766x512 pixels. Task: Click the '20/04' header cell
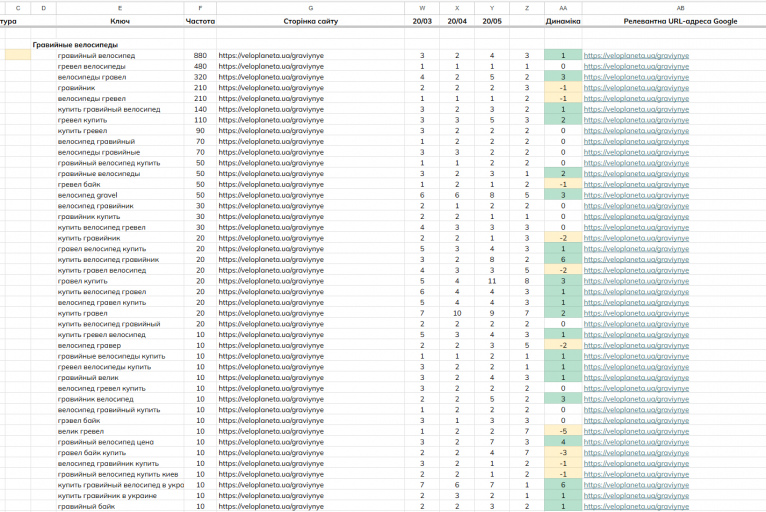(457, 21)
